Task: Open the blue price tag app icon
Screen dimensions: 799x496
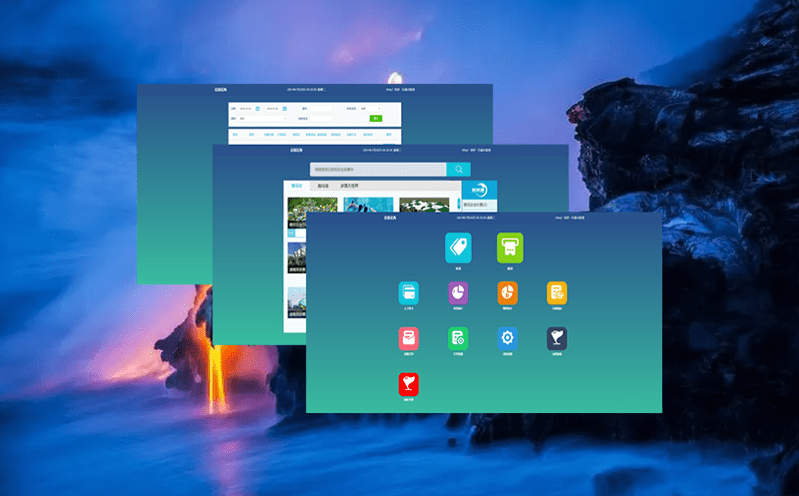Action: 458,247
